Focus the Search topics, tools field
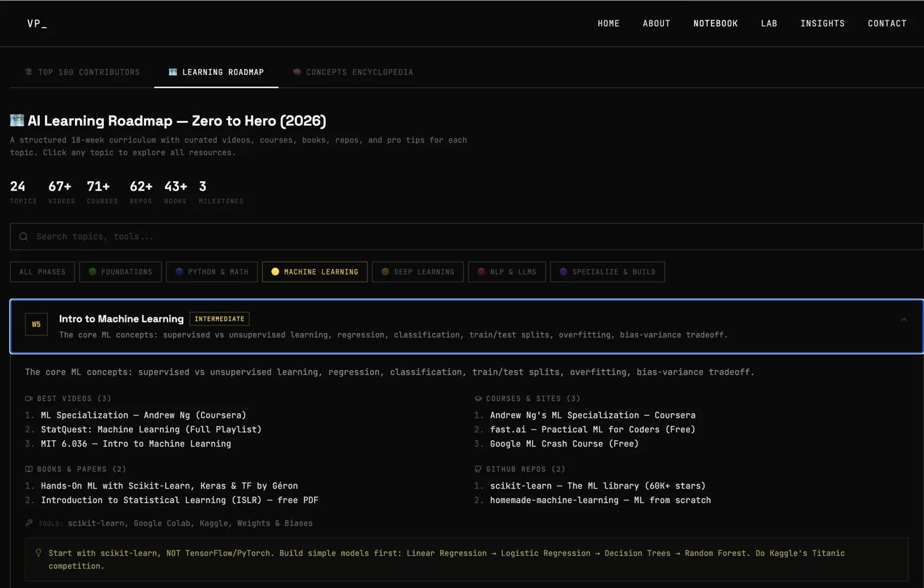Image resolution: width=924 pixels, height=588 pixels. pyautogui.click(x=467, y=237)
